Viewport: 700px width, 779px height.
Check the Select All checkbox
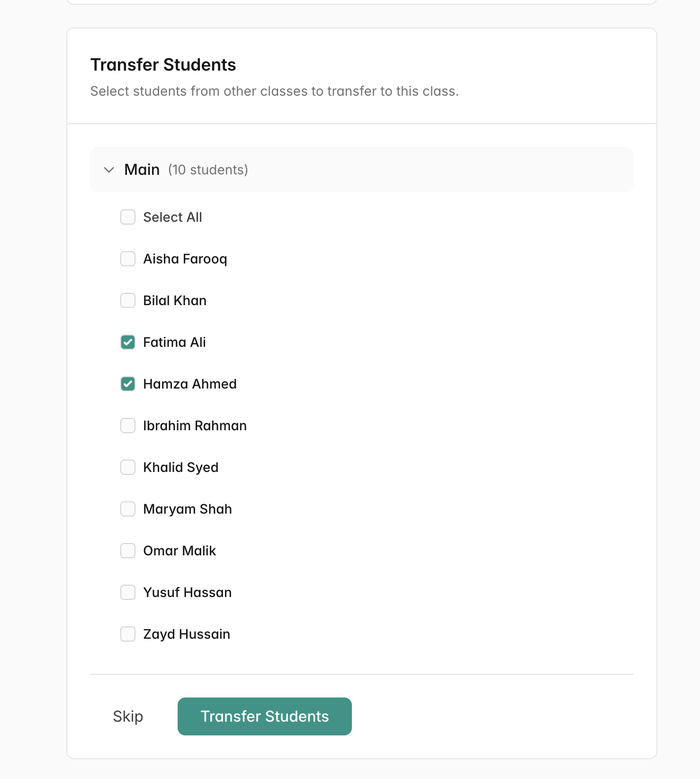point(127,217)
